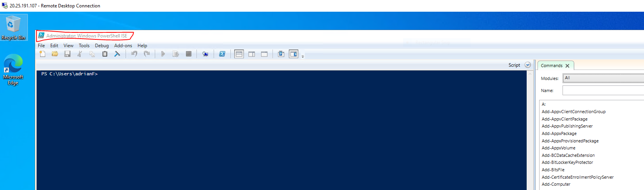
Task: Select the Recycle Bin desktop icon
Action: pyautogui.click(x=14, y=28)
